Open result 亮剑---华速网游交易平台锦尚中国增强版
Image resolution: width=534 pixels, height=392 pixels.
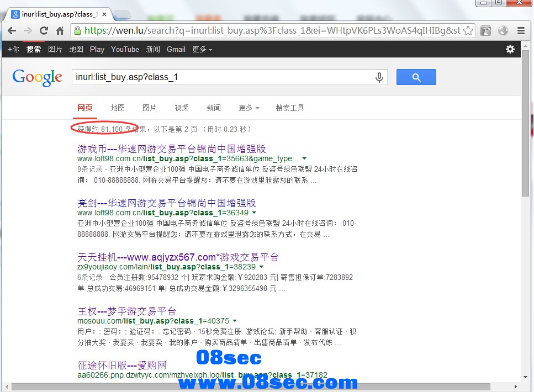tap(167, 203)
